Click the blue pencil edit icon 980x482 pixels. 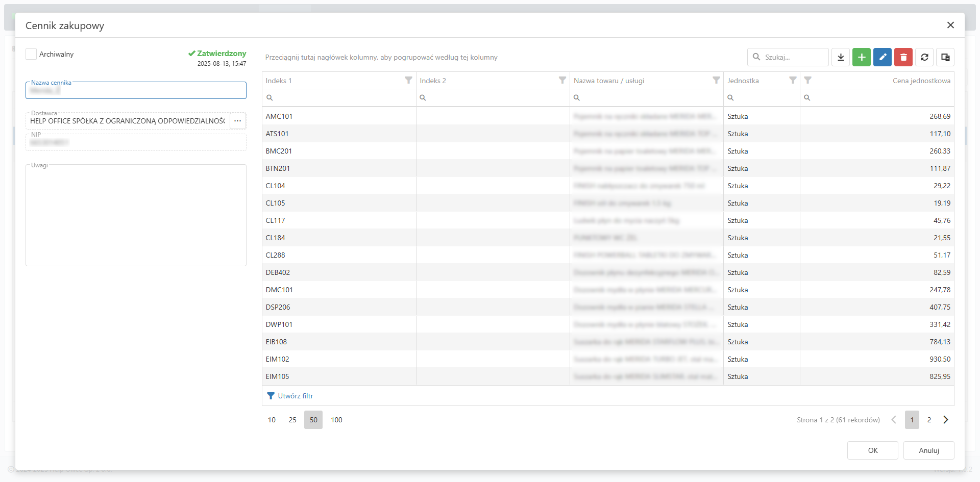(x=883, y=57)
